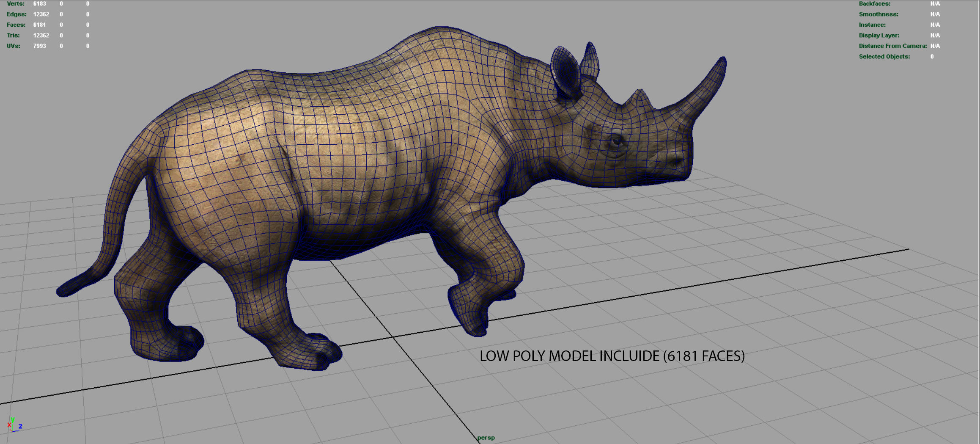Click the Backfaces label

click(x=874, y=4)
